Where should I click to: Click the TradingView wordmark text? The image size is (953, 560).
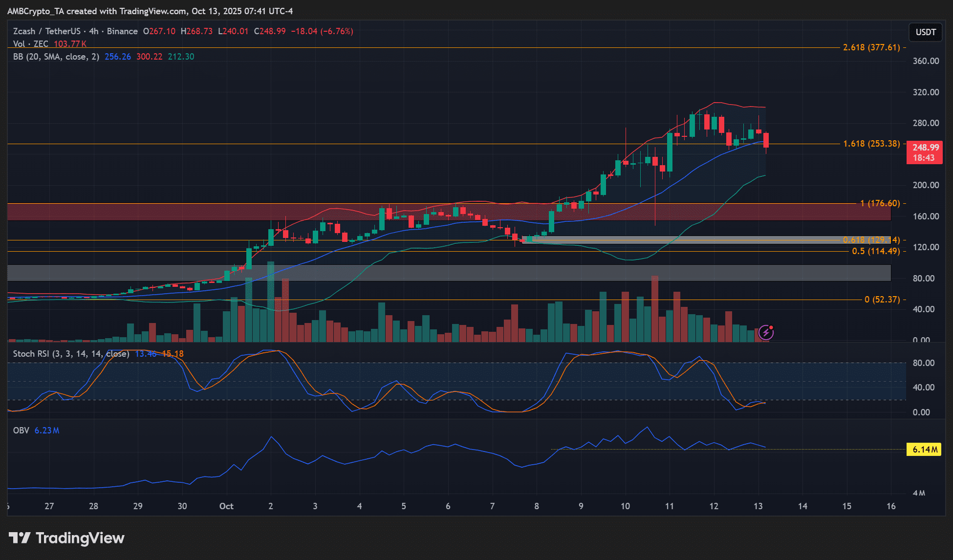click(80, 538)
